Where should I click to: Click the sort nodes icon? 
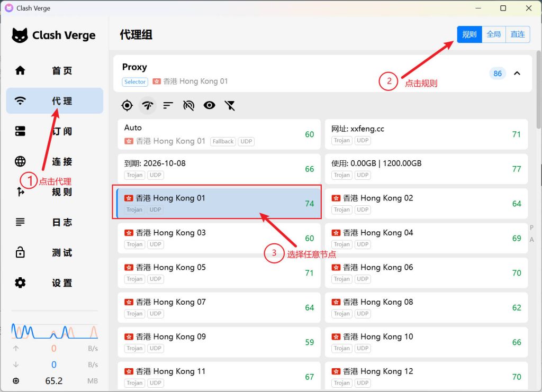click(168, 105)
